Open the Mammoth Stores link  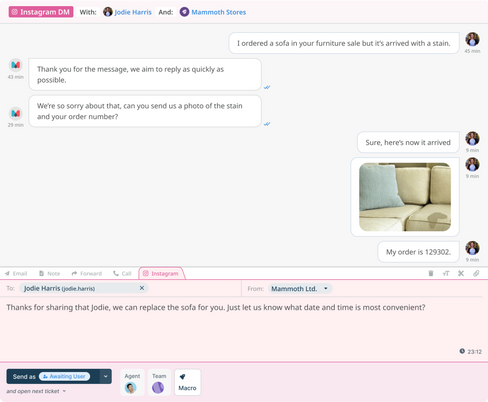[219, 12]
